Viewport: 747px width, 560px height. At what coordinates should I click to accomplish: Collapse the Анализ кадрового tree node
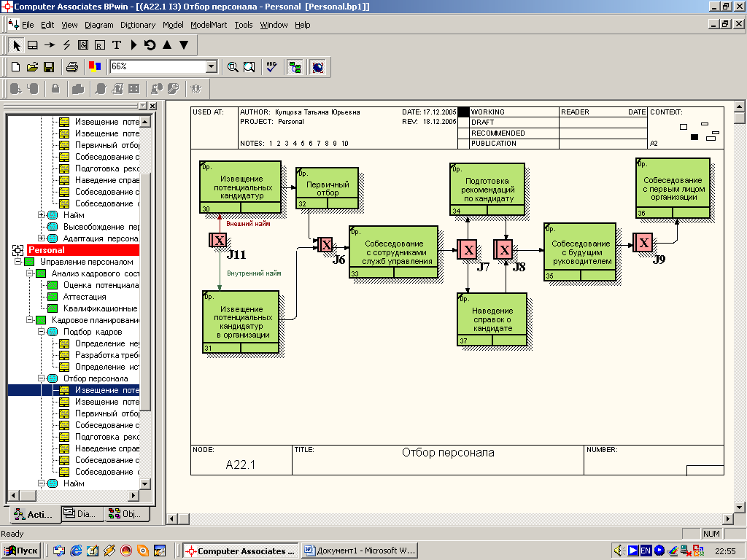[x=29, y=273]
